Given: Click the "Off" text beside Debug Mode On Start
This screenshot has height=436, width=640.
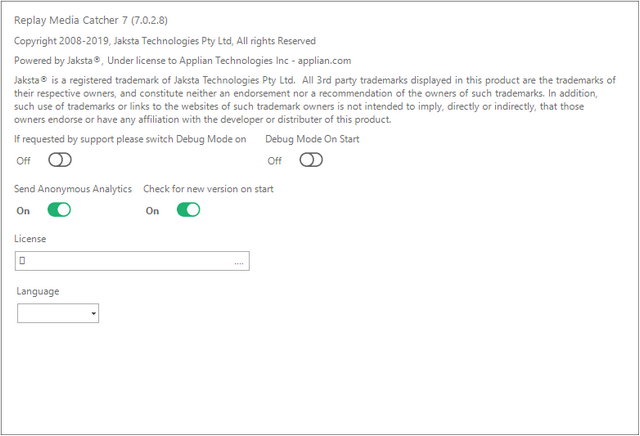Looking at the screenshot, I should pyautogui.click(x=274, y=161).
